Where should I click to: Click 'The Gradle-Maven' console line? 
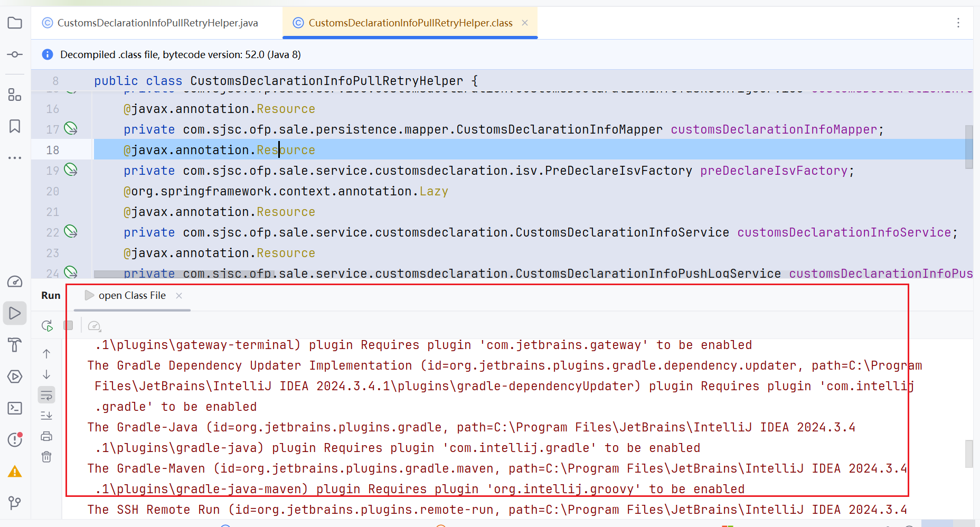pyautogui.click(x=497, y=468)
